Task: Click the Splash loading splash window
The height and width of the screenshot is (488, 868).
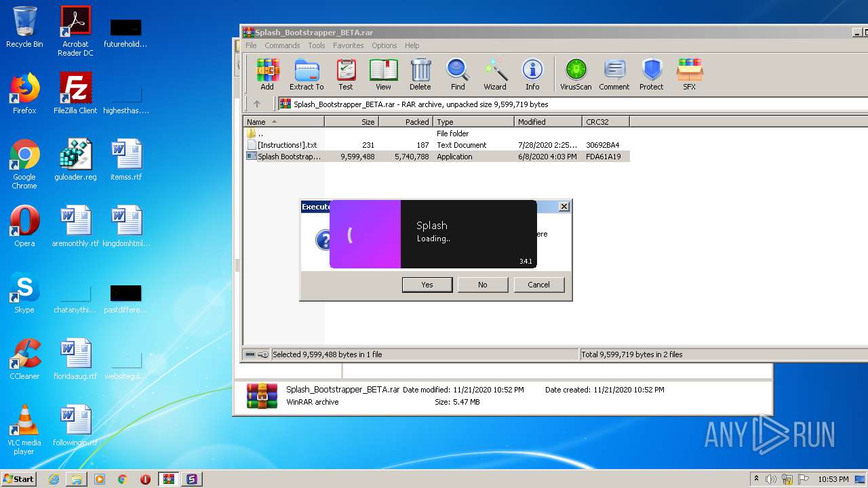Action: click(x=433, y=234)
